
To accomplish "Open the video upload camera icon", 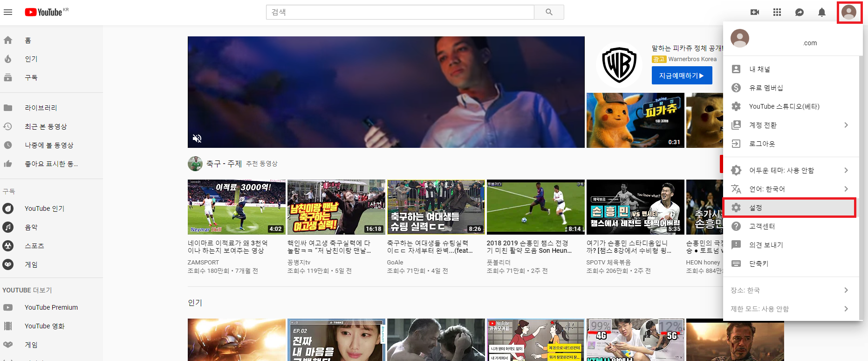I will click(755, 12).
